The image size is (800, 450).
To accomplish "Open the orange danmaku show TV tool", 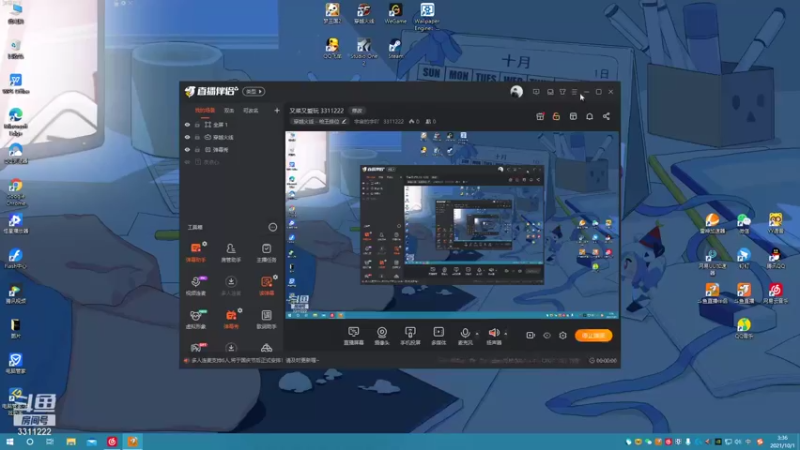I will tap(231, 318).
